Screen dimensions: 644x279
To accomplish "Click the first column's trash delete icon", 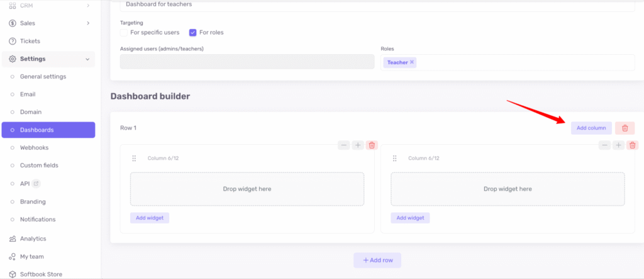I will pyautogui.click(x=372, y=145).
